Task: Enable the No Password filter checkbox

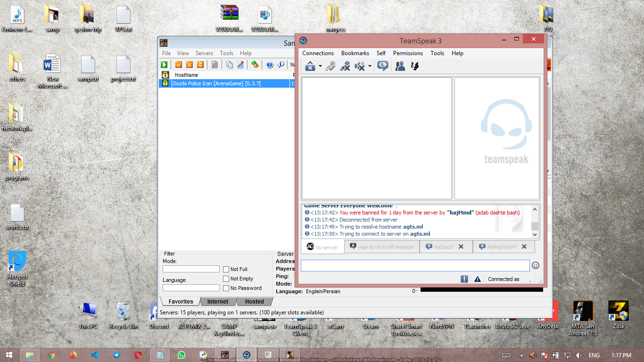Action: click(x=226, y=288)
